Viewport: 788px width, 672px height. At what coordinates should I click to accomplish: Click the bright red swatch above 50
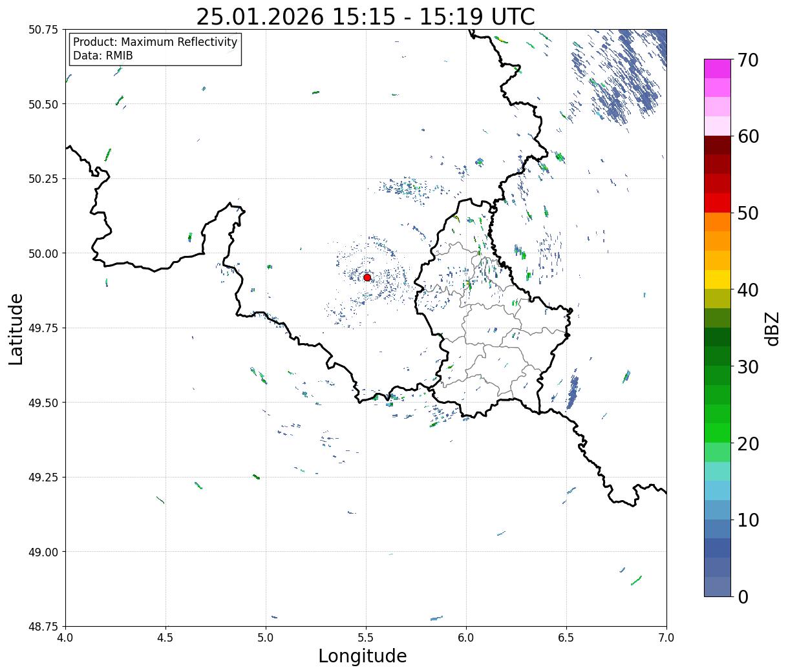[718, 203]
